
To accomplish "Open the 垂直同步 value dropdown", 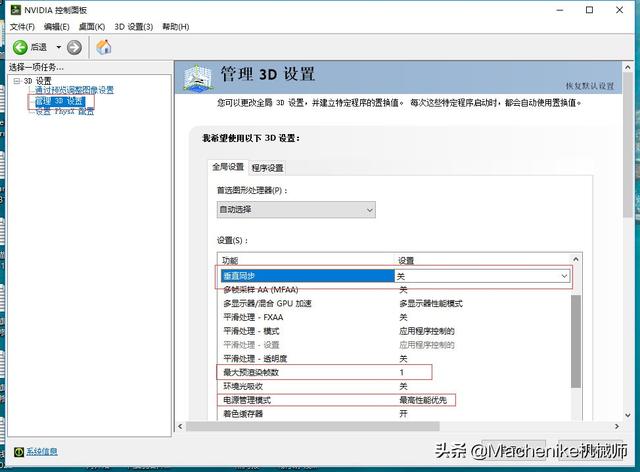I will click(x=564, y=276).
